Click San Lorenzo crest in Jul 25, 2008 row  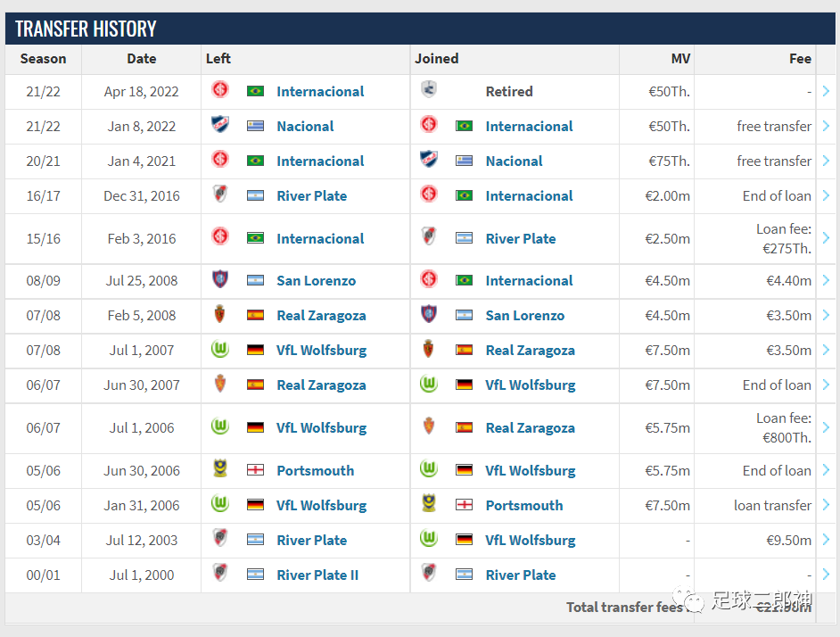(219, 279)
